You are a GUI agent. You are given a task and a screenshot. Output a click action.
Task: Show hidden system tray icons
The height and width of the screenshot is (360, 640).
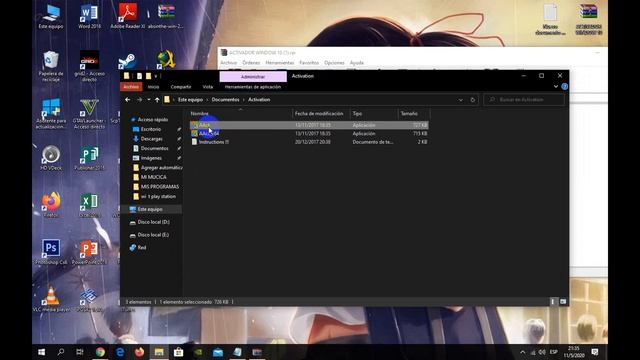[522, 352]
